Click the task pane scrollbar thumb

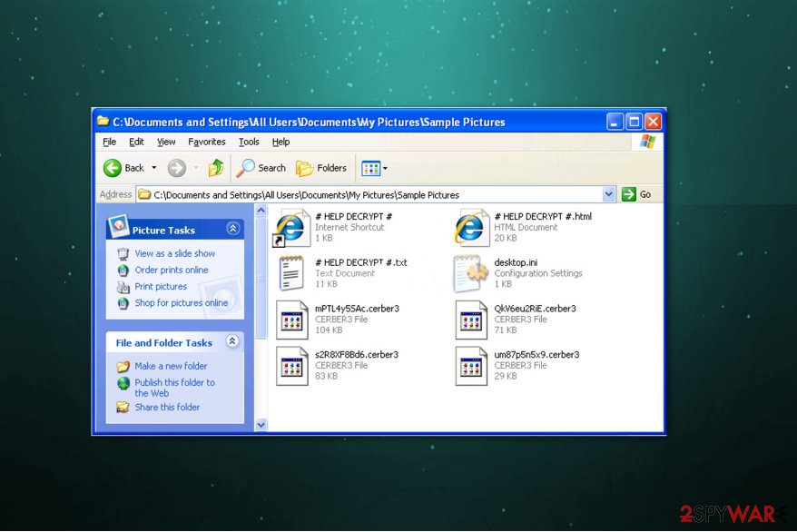coord(261,278)
